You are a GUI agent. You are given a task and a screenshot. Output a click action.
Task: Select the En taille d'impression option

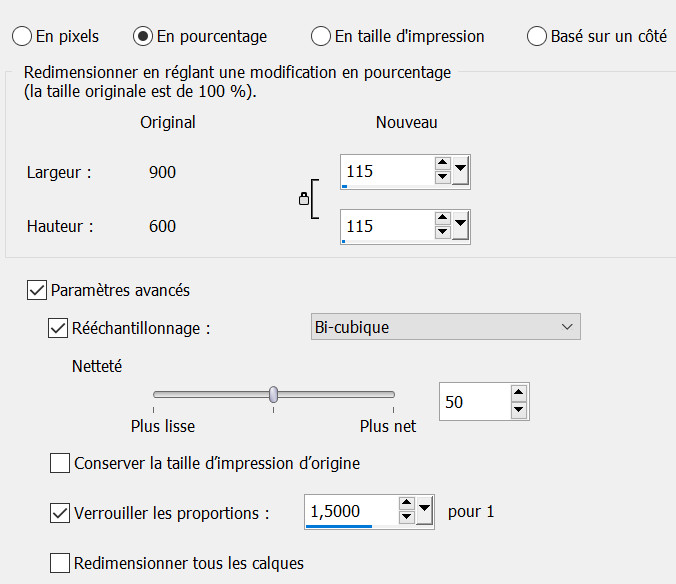pyautogui.click(x=321, y=36)
